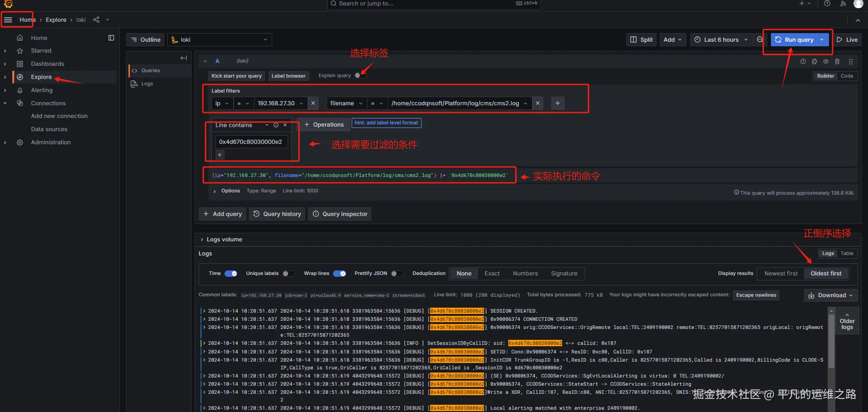Switch to the Builder editor mode
Image resolution: width=868 pixels, height=412 pixels.
point(825,76)
